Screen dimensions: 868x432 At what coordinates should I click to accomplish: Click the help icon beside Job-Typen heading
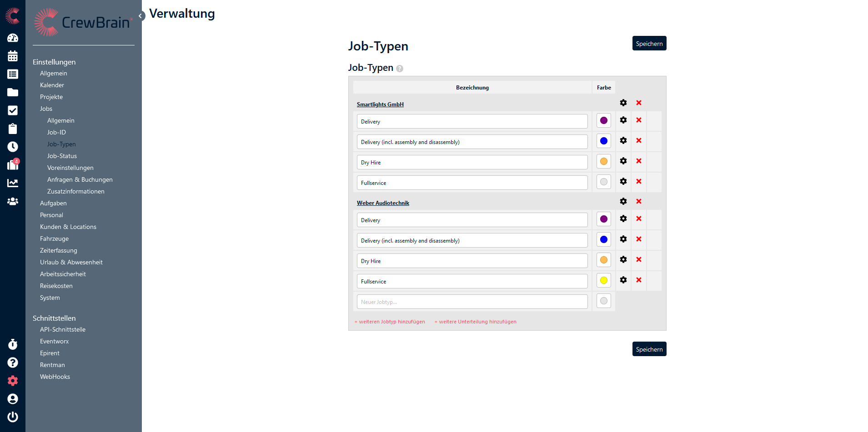pyautogui.click(x=400, y=69)
